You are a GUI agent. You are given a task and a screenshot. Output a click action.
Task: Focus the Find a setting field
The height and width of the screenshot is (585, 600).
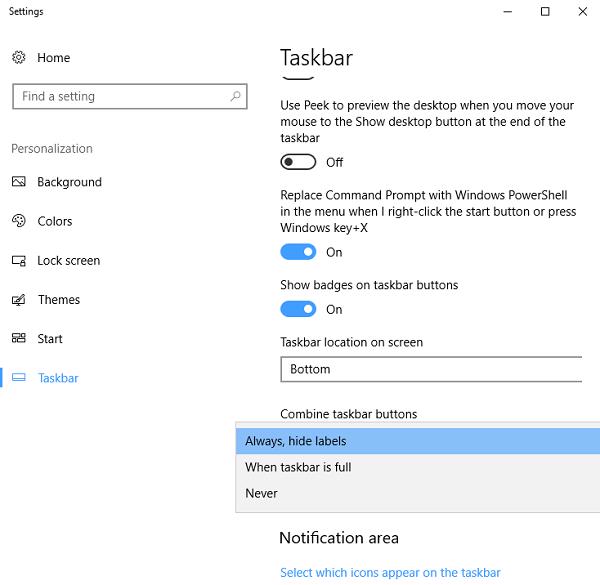click(x=130, y=96)
